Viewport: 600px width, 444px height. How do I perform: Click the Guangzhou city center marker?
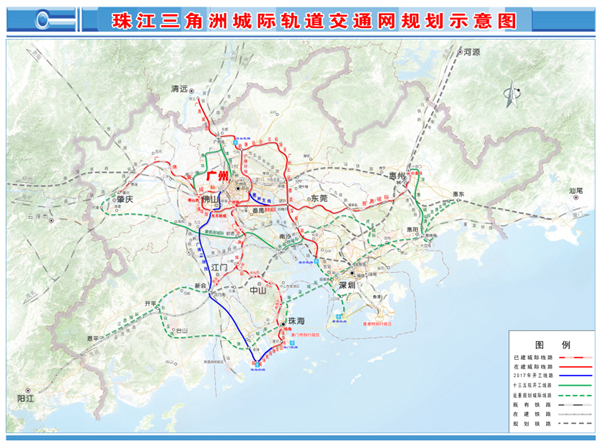240,187
